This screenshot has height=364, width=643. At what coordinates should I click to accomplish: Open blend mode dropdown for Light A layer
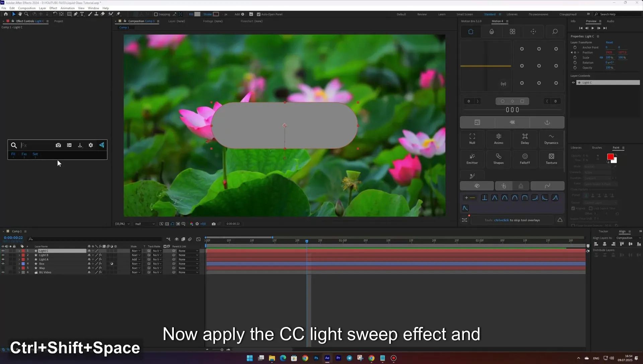pos(136,260)
